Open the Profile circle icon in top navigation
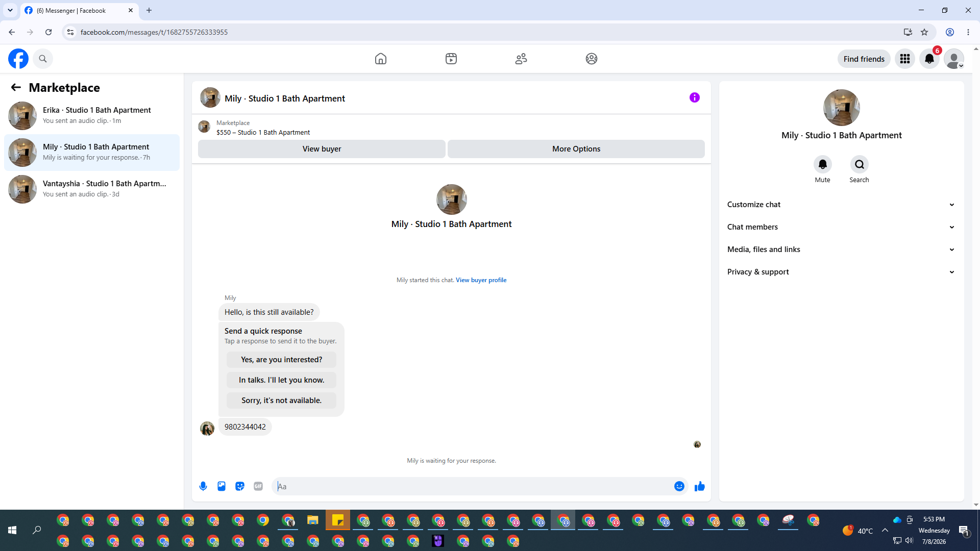Image resolution: width=980 pixels, height=551 pixels. 592,59
